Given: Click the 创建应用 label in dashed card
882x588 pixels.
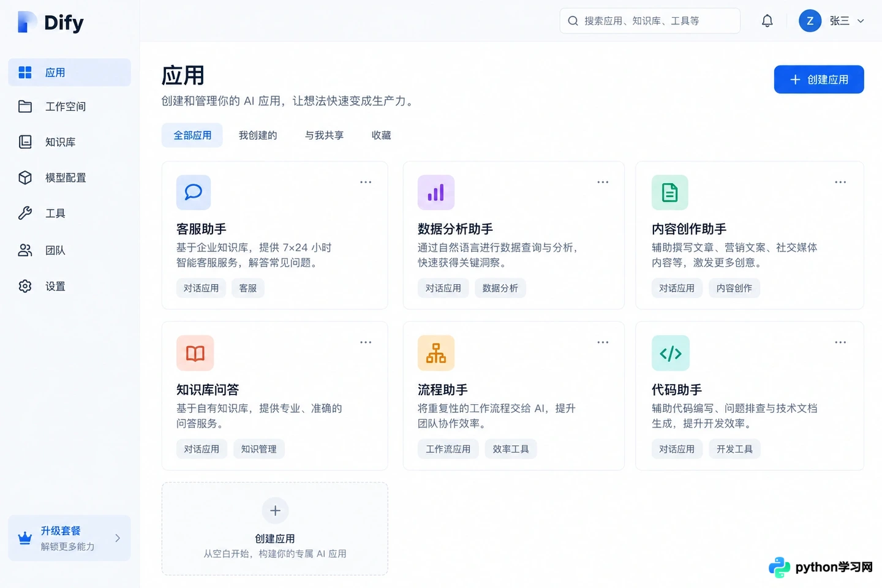Looking at the screenshot, I should click(275, 539).
